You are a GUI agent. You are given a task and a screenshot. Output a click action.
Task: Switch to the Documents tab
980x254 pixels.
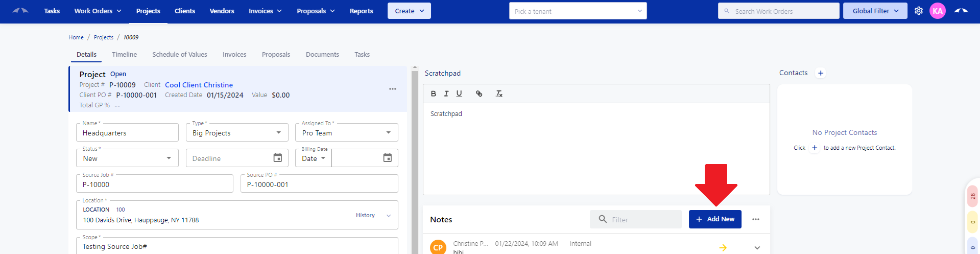click(322, 54)
